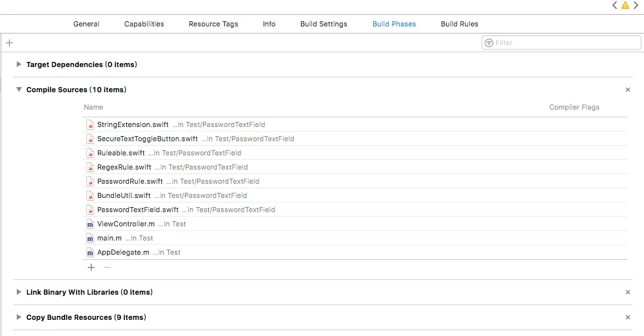Delete the Copy Bundle Resources phase
The height and width of the screenshot is (336, 644).
click(628, 317)
